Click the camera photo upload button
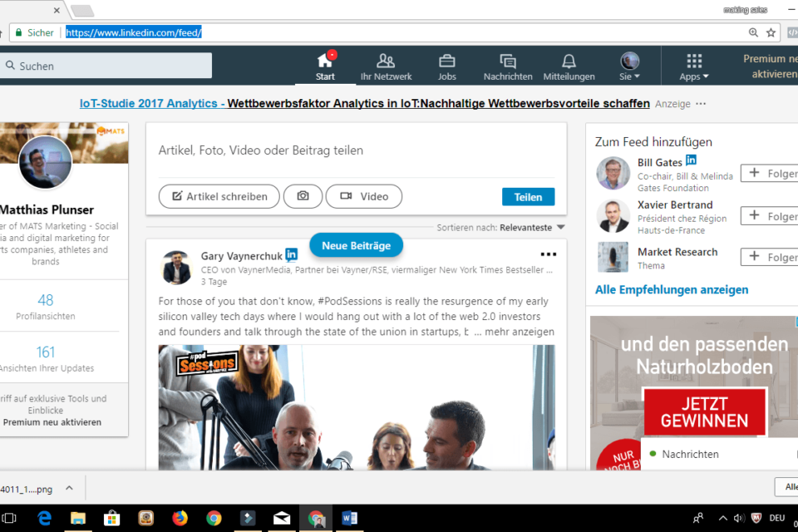This screenshot has width=798, height=532. click(303, 196)
